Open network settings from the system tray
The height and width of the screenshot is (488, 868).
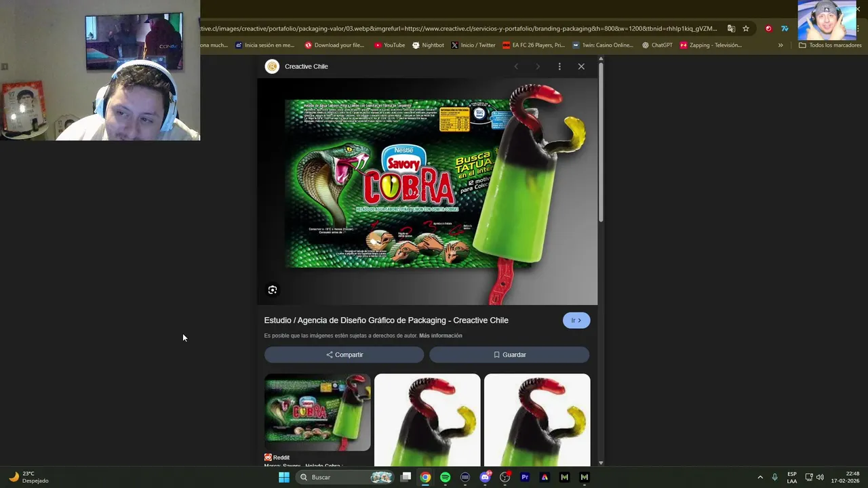(x=809, y=477)
